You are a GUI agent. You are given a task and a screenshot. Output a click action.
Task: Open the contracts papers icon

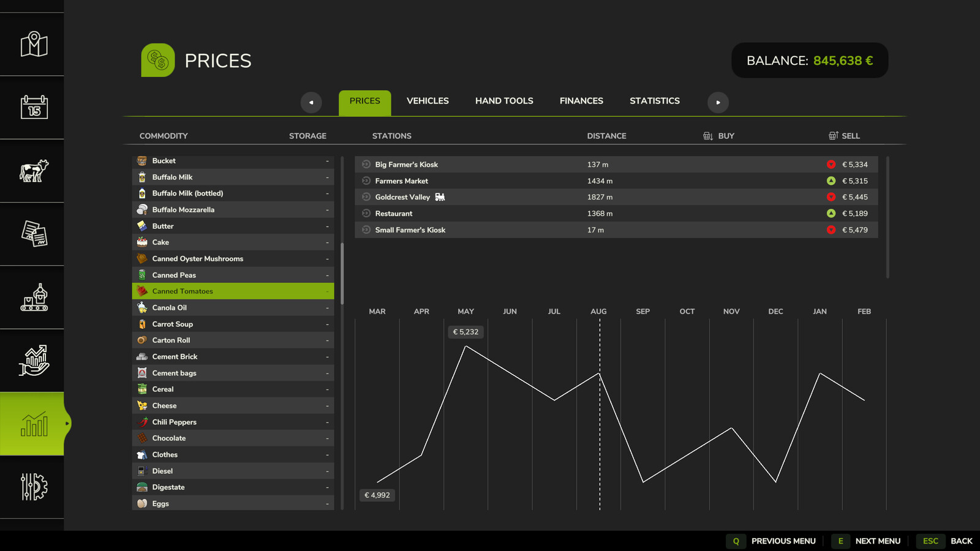(x=34, y=234)
